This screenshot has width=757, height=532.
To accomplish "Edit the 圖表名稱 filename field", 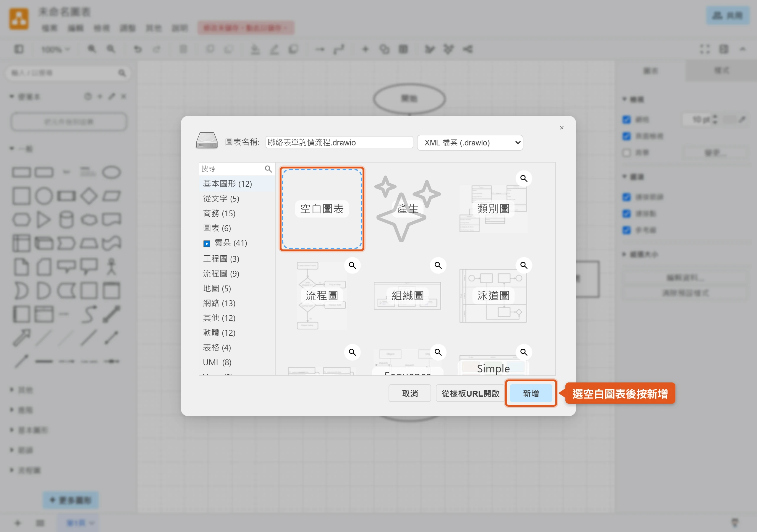I will (339, 142).
